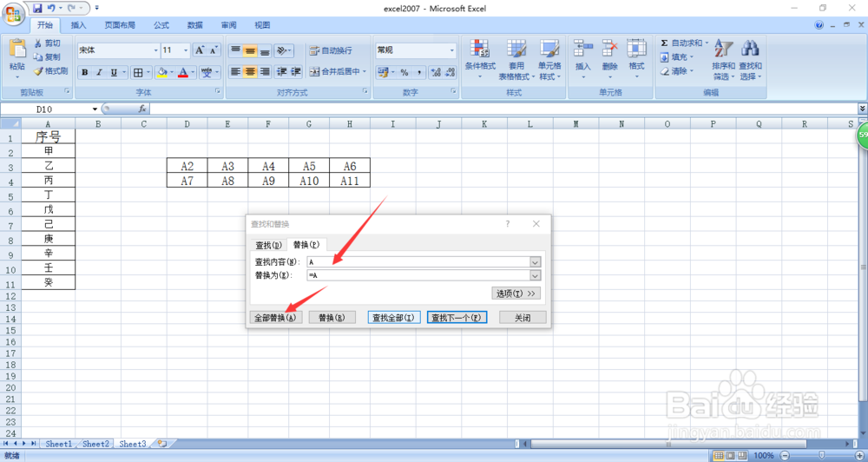This screenshot has width=868, height=462.
Task: Apply the red font color
Action: 183,72
